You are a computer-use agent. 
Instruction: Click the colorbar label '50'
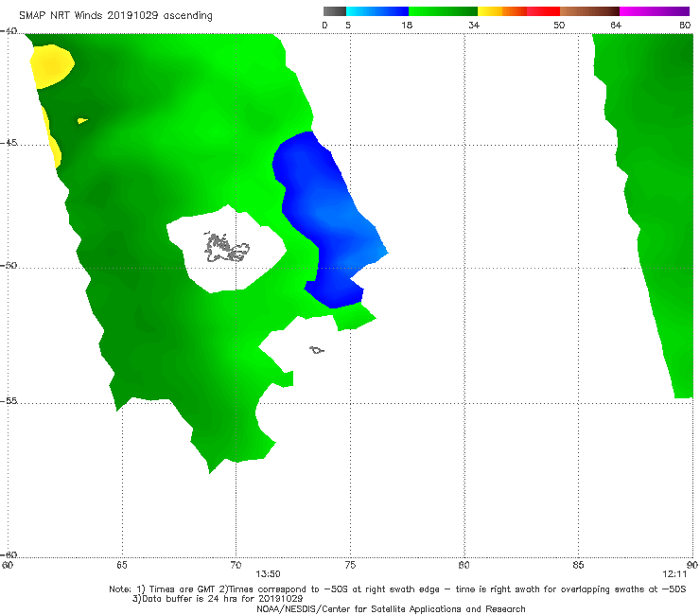pos(559,26)
